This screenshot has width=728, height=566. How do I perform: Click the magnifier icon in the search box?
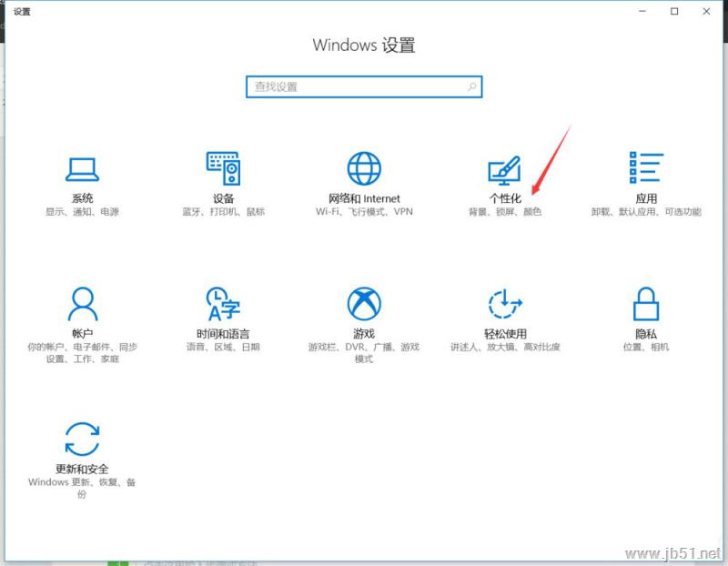point(471,86)
